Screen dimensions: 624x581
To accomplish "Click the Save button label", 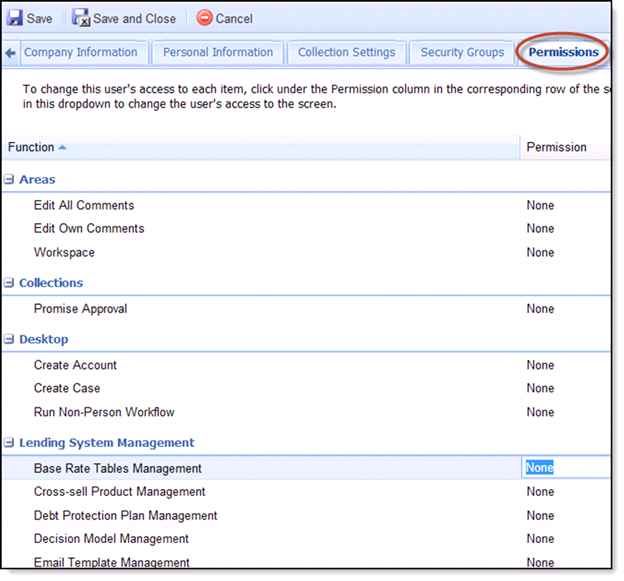I will click(39, 18).
